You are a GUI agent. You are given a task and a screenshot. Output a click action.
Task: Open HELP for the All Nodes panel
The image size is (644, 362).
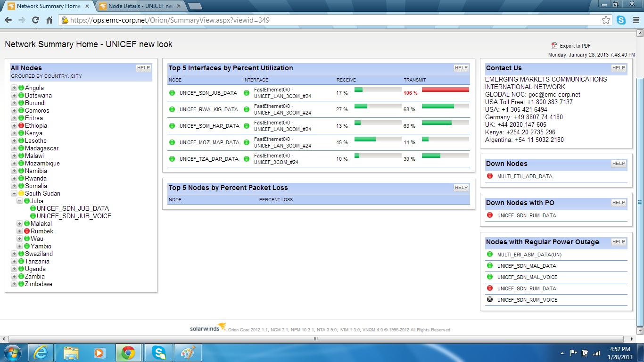(x=143, y=67)
